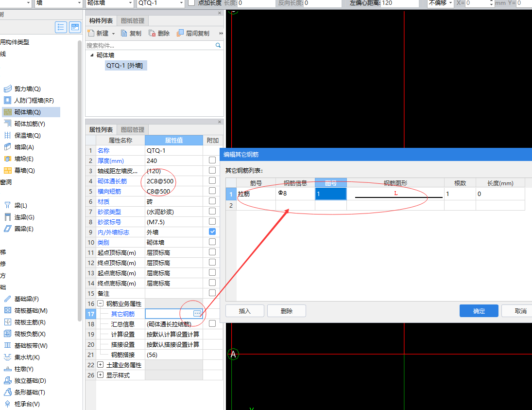Click 删除 in the component list toolbar
Screen dimensions: 532x410
click(159, 33)
